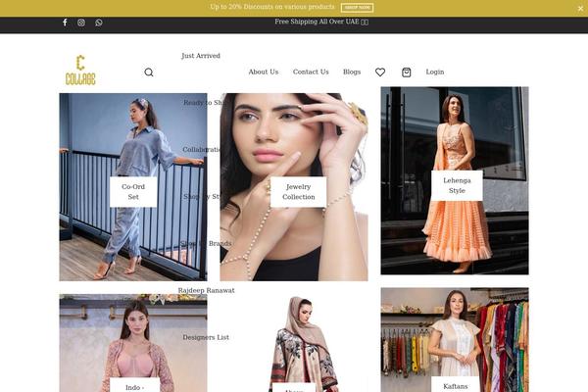Open the Rajdeep Ranawat menu item

pyautogui.click(x=206, y=290)
